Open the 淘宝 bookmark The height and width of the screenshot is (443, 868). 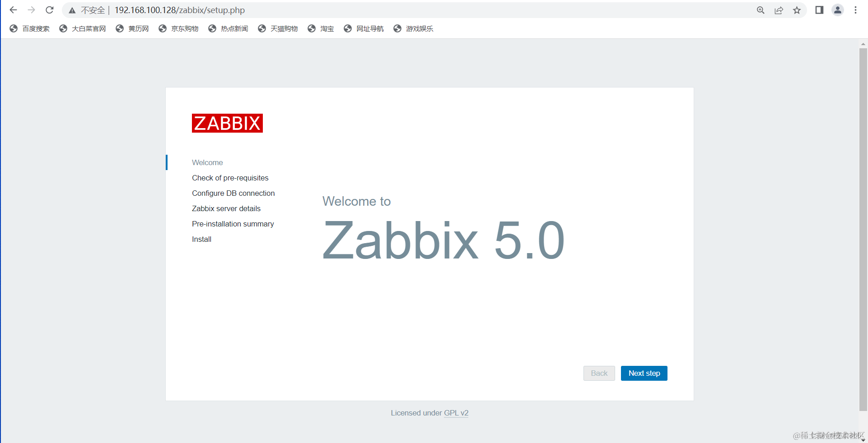[x=321, y=28]
